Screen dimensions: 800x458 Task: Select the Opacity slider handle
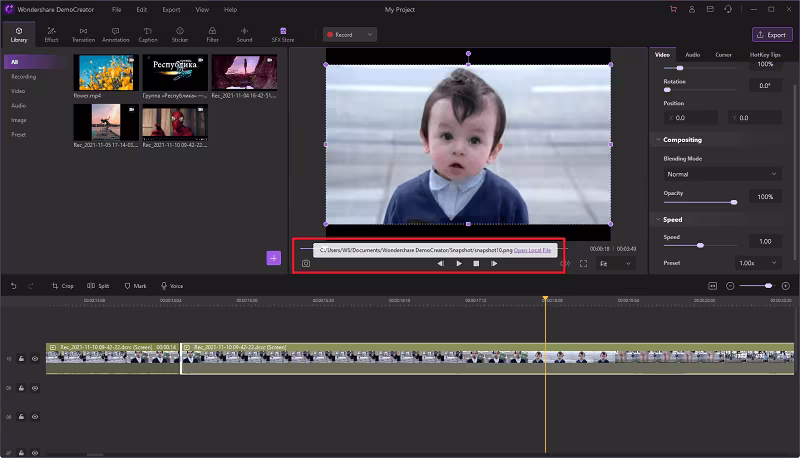(734, 202)
